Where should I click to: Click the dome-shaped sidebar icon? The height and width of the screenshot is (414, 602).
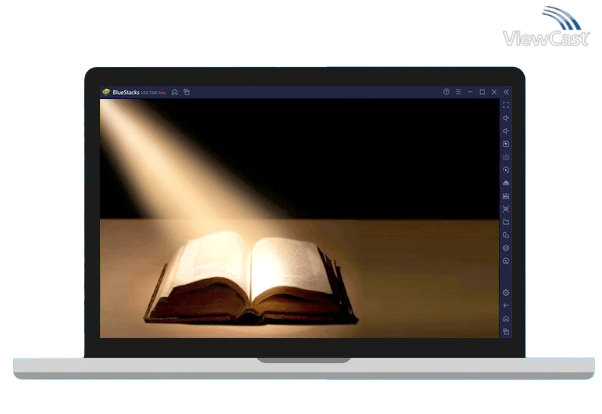pyautogui.click(x=506, y=183)
